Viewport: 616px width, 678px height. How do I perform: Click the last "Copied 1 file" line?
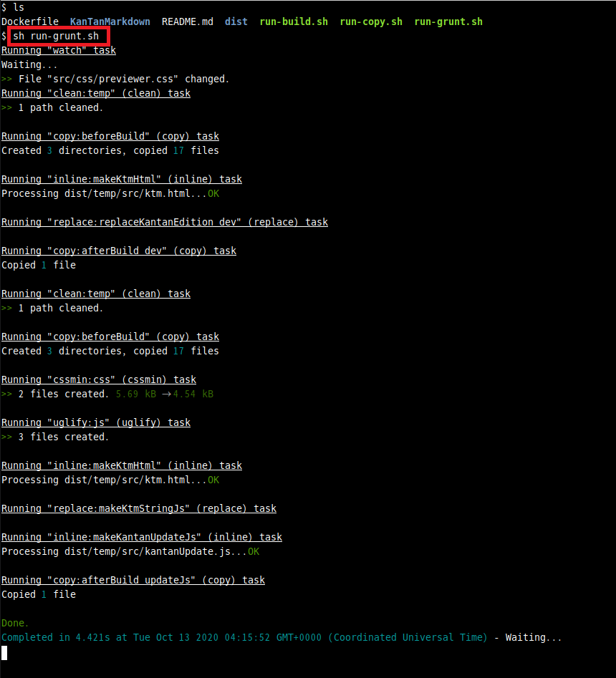[39, 594]
